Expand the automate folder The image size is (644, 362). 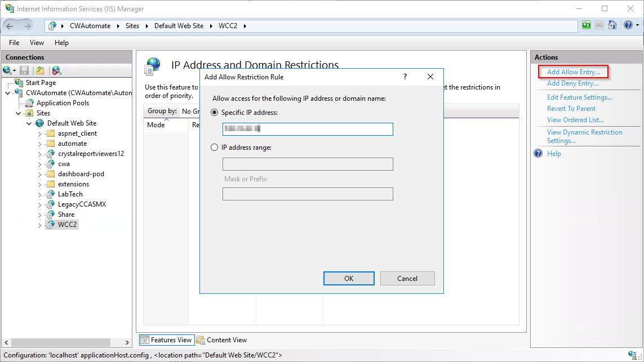[x=40, y=144]
